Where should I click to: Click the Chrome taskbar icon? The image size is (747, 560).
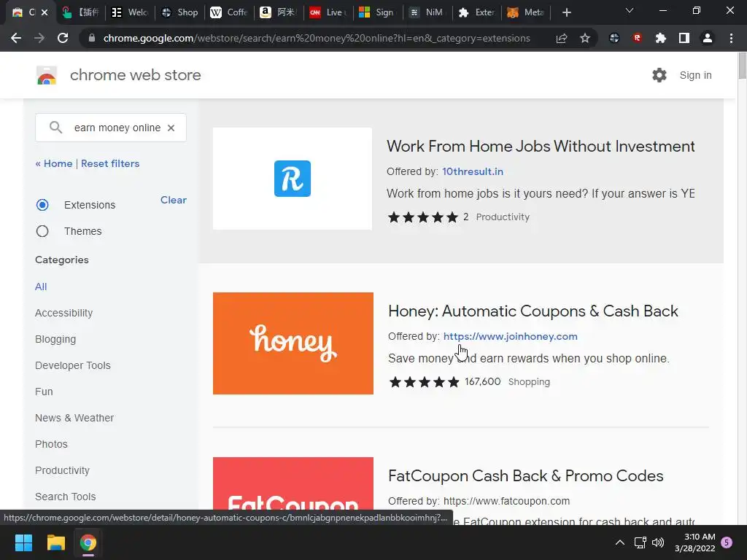(x=88, y=542)
